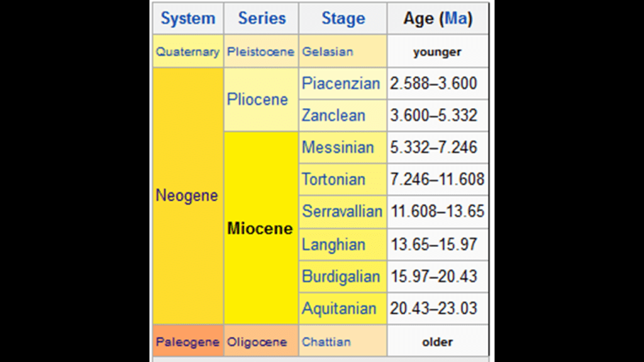The width and height of the screenshot is (644, 362).
Task: Open the Stage column header link
Action: [x=343, y=19]
